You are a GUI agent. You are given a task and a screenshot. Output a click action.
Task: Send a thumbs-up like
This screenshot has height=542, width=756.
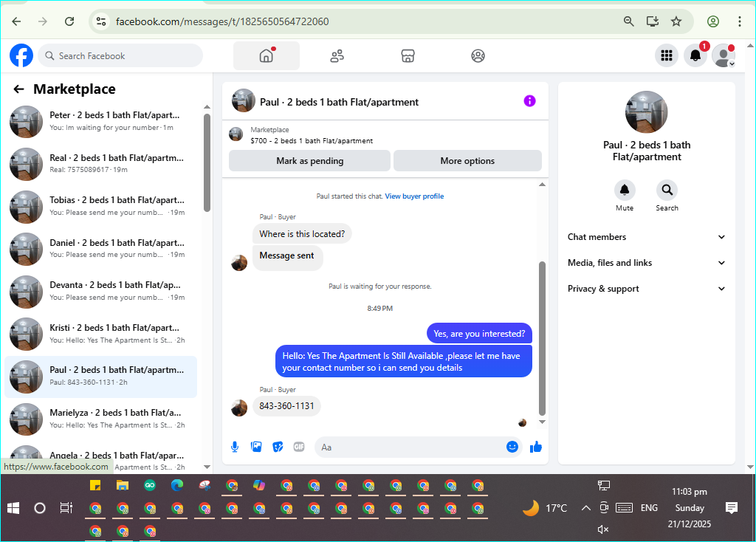coord(536,447)
